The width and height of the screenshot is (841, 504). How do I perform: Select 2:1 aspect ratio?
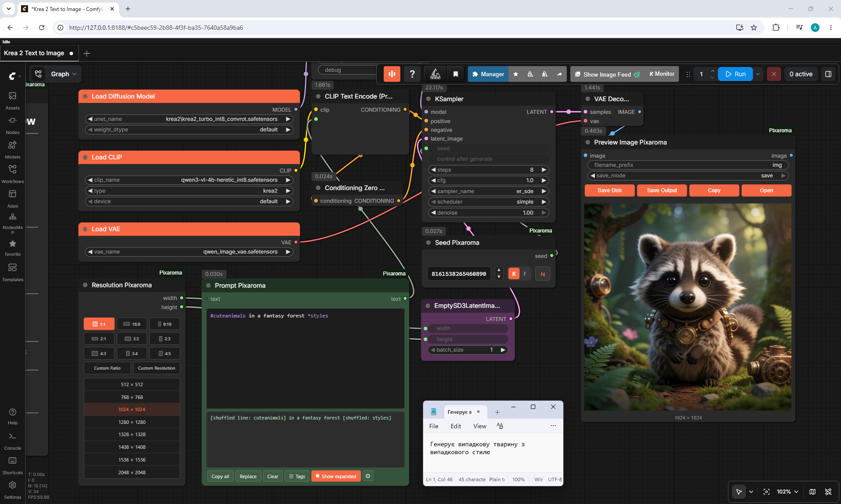(99, 338)
